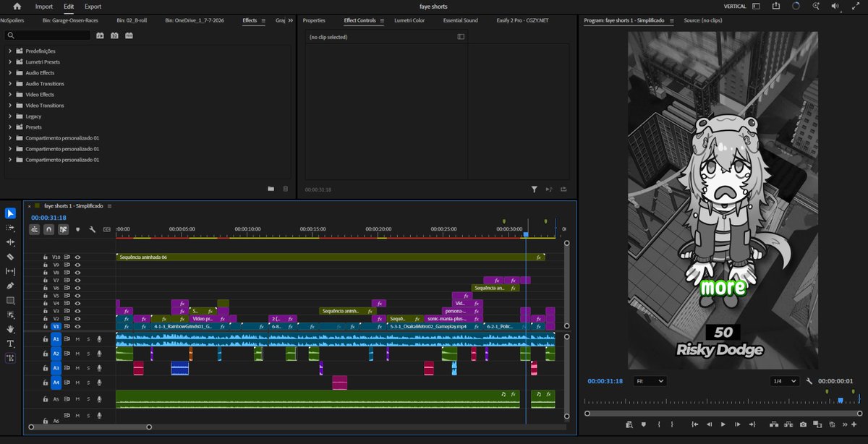The image size is (868, 444).
Task: Toggle Snap in Timeline
Action: [x=48, y=229]
